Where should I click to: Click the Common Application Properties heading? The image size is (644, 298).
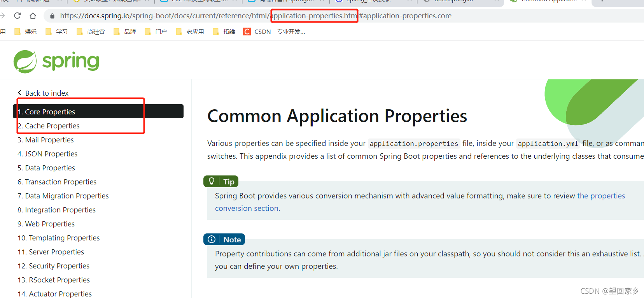(x=337, y=116)
